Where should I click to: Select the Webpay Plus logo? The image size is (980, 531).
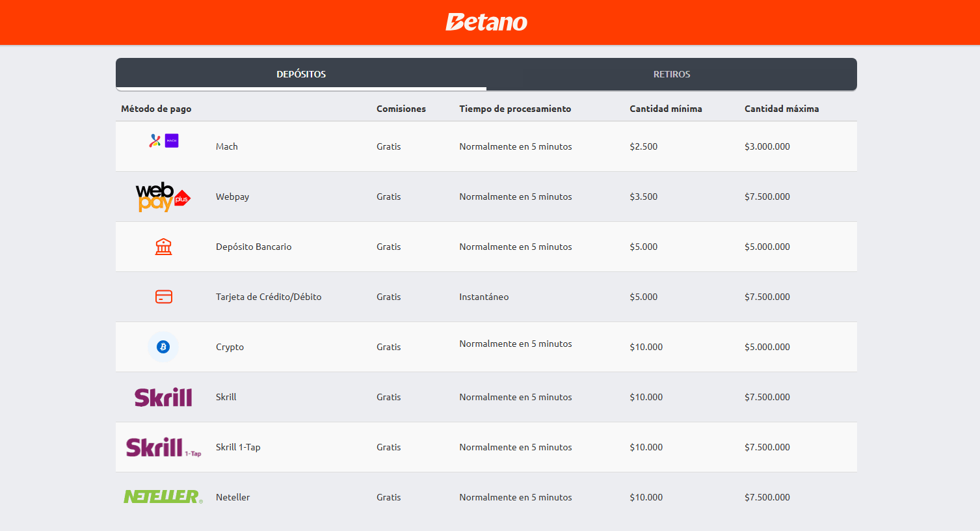click(163, 197)
